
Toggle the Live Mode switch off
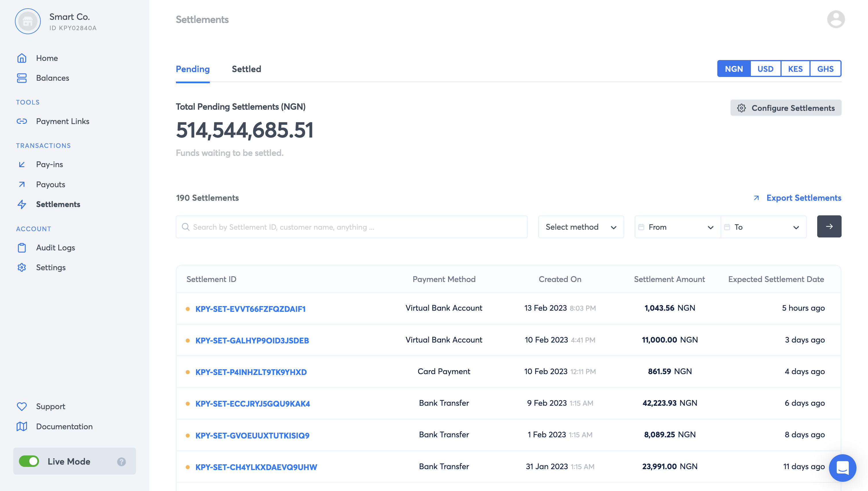(x=29, y=461)
